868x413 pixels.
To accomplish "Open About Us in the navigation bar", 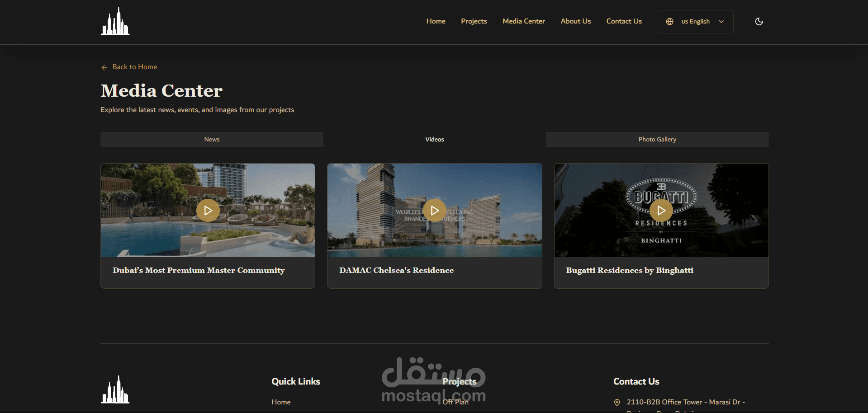I will click(x=575, y=21).
